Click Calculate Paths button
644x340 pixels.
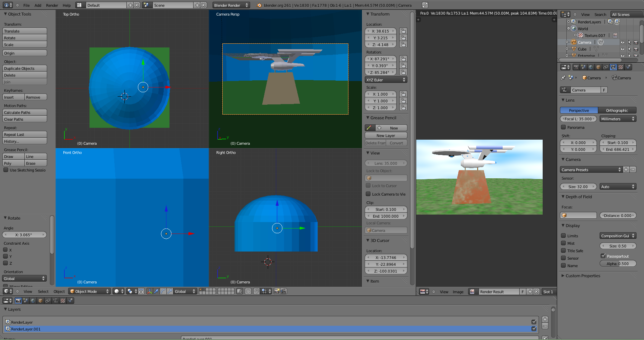pos(25,112)
